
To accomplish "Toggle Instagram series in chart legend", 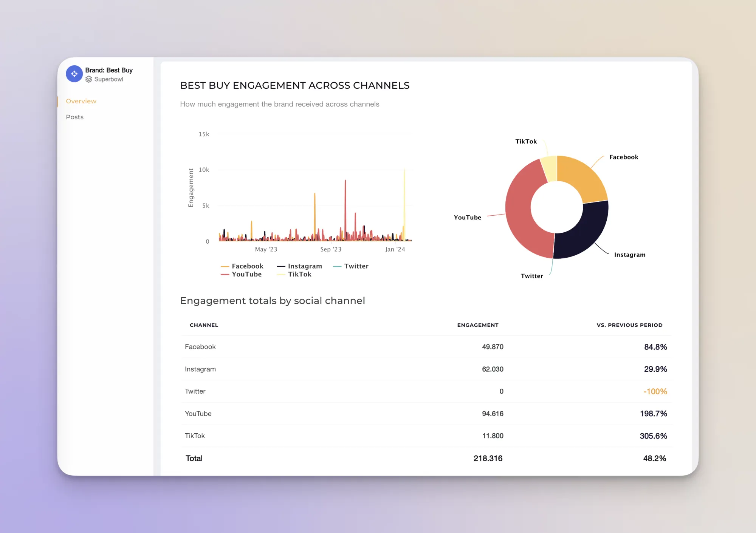I will click(299, 266).
